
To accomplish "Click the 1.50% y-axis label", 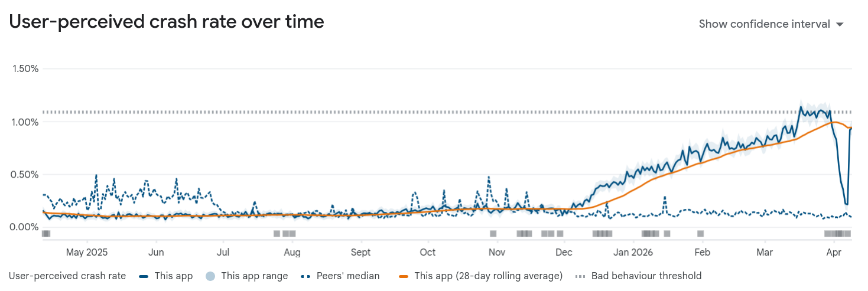I will 25,68.
